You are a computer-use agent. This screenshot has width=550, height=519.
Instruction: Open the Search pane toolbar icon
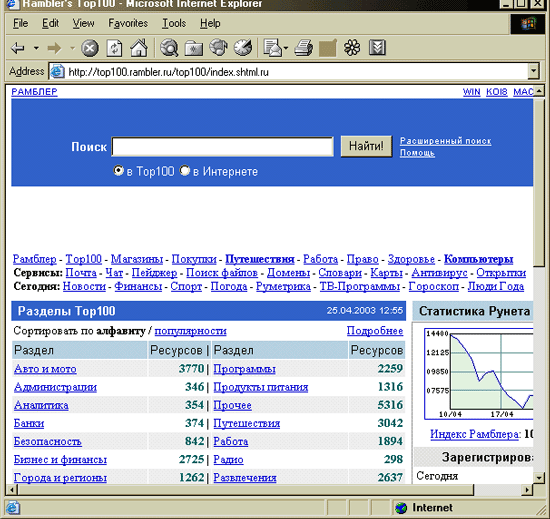[x=169, y=48]
